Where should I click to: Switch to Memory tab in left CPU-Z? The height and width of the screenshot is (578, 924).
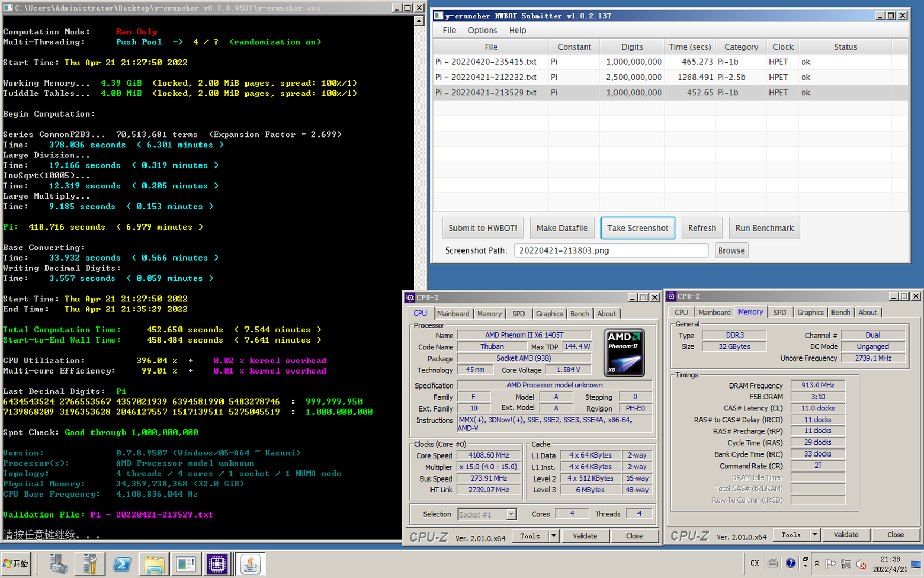click(x=489, y=314)
